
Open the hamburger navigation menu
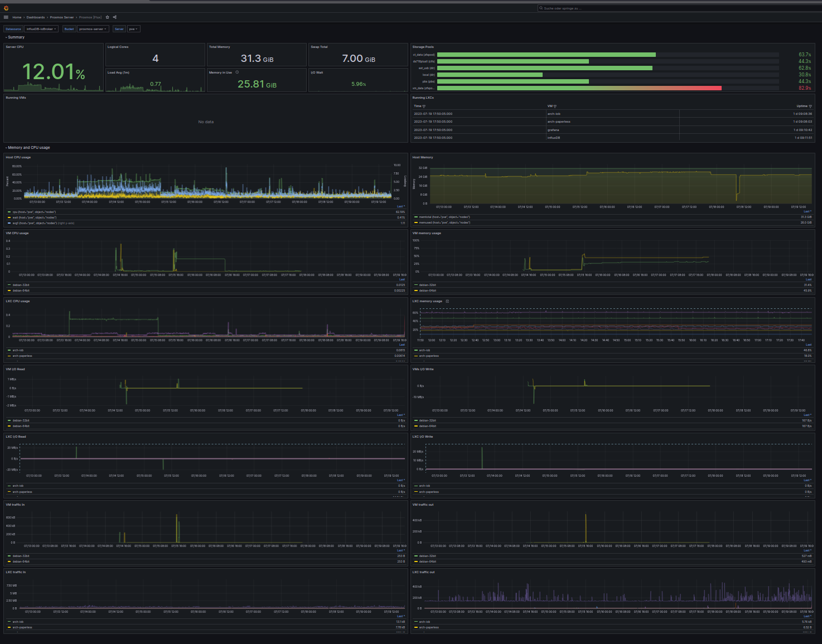pyautogui.click(x=6, y=17)
